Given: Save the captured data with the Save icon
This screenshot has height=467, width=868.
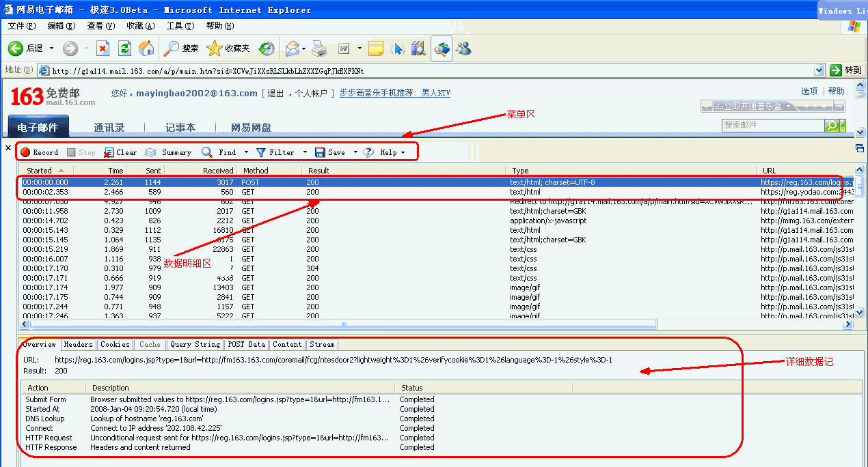Looking at the screenshot, I should point(321,152).
